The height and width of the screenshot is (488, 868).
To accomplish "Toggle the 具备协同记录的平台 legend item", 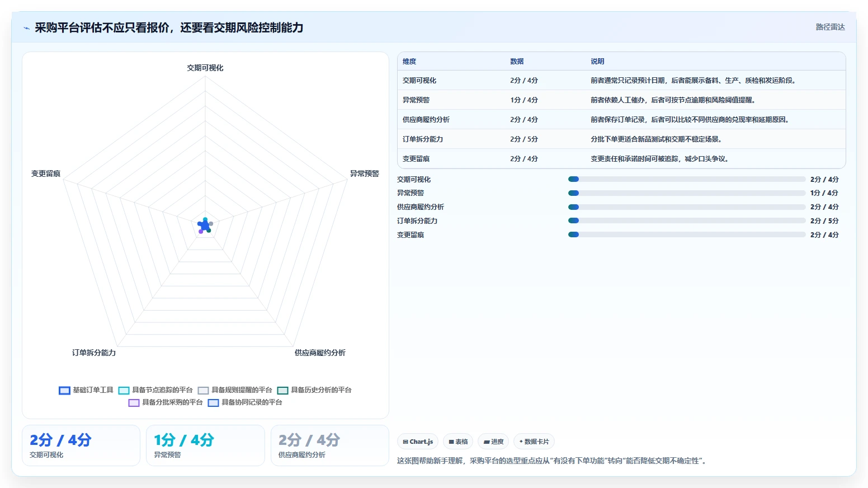I will point(245,402).
